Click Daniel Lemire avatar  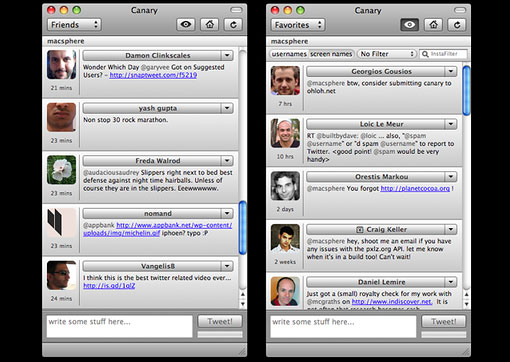(x=285, y=291)
